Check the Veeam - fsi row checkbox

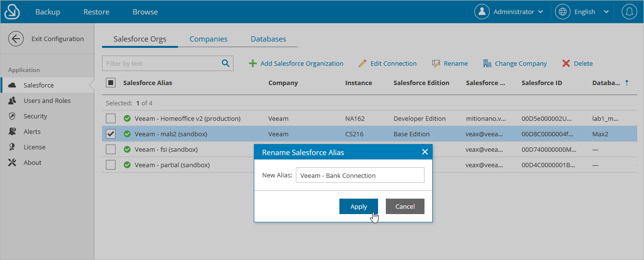[x=111, y=149]
